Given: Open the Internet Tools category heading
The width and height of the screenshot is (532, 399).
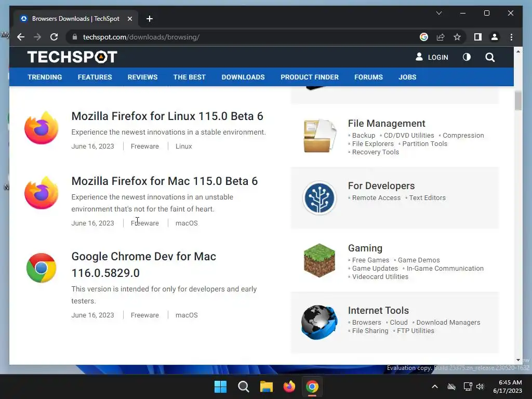Looking at the screenshot, I should 378,311.
